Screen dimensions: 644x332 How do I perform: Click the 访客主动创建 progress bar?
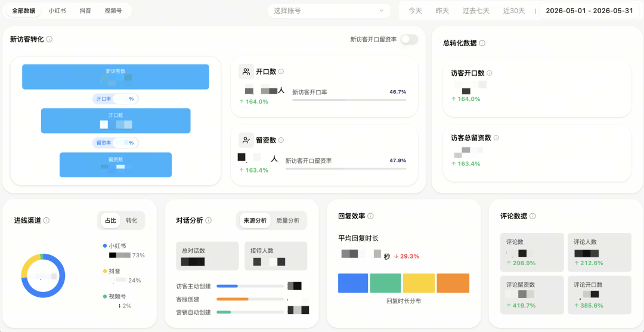pos(250,286)
